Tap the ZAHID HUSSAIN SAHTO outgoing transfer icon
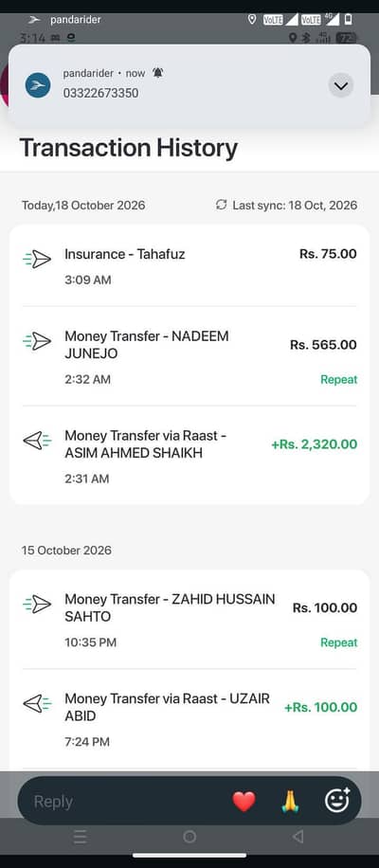 tap(37, 604)
